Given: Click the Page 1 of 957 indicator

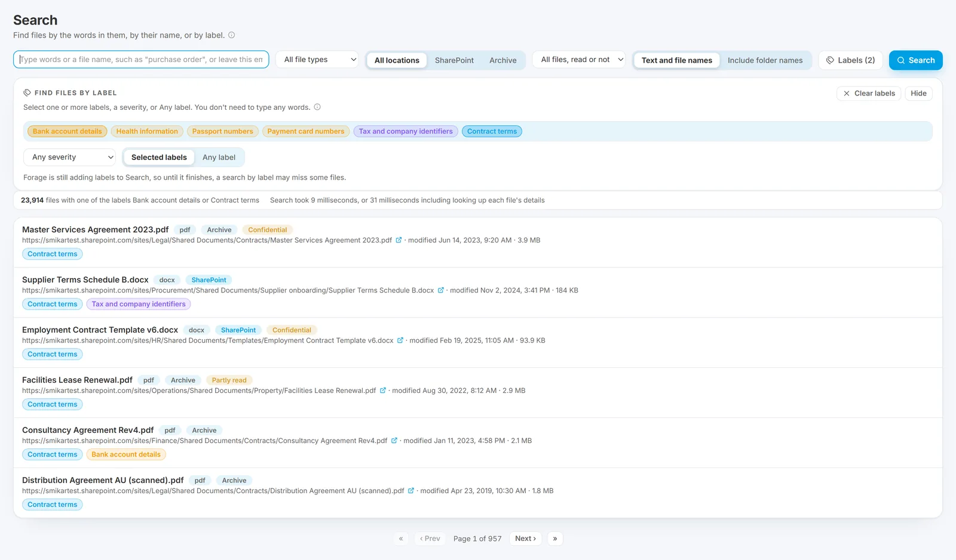Looking at the screenshot, I should click(477, 539).
